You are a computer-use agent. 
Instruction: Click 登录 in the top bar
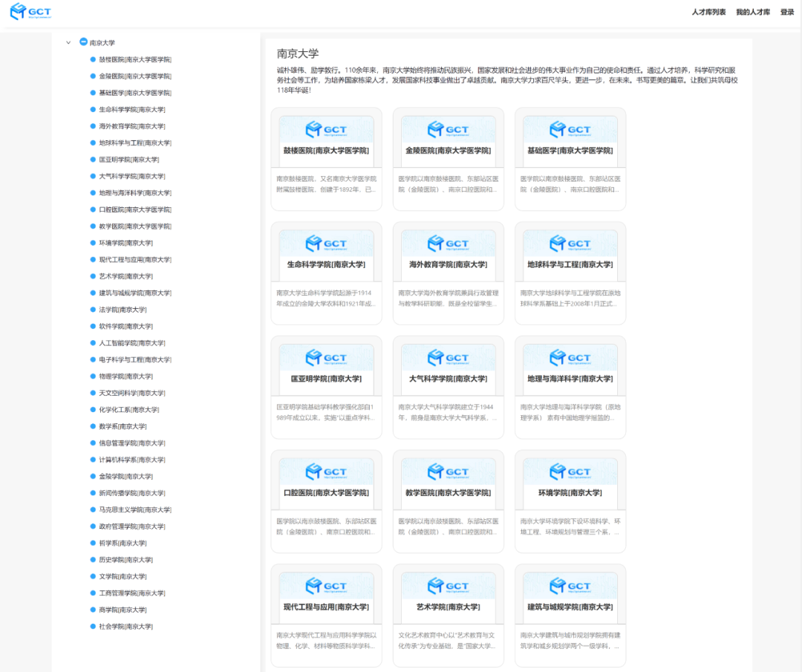pyautogui.click(x=786, y=13)
